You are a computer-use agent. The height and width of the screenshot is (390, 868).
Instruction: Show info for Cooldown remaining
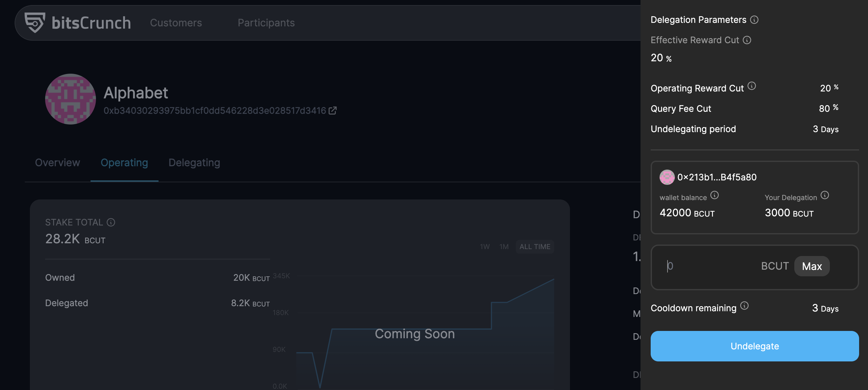tap(744, 306)
